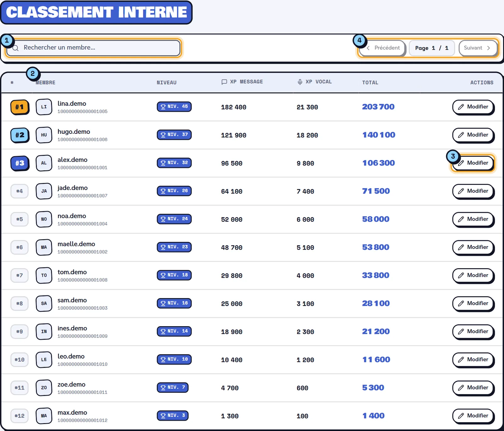The image size is (504, 431).
Task: Open Modifier for hugo.demo
Action: point(473,135)
